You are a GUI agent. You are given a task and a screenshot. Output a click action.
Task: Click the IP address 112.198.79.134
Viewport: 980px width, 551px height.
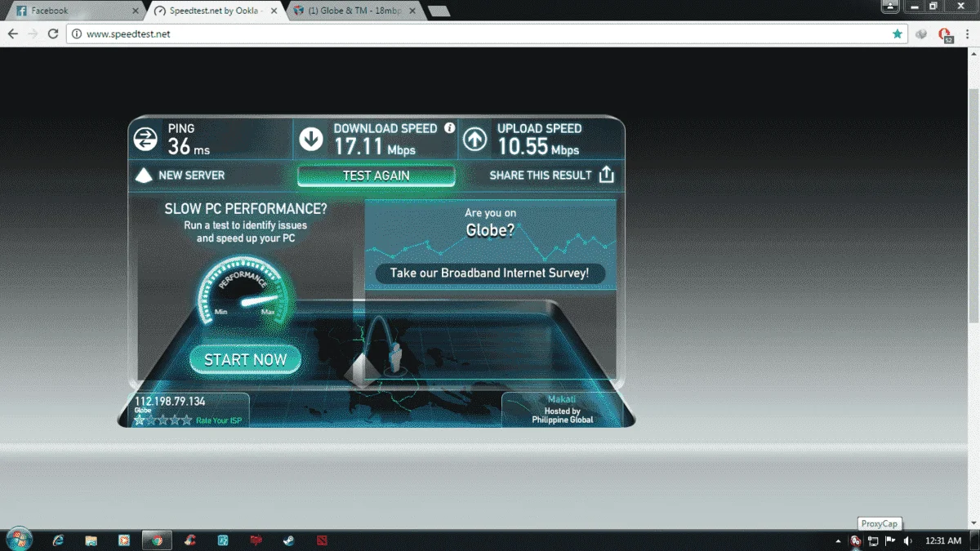(x=170, y=402)
